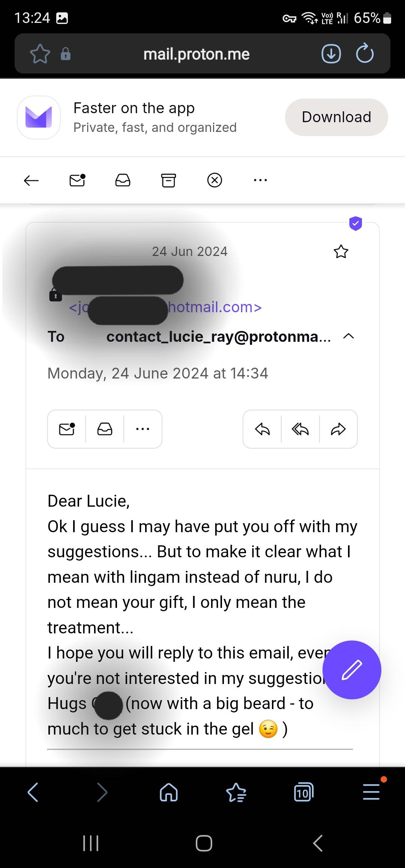The width and height of the screenshot is (405, 868).
Task: Open the recipient email address
Action: (218, 337)
